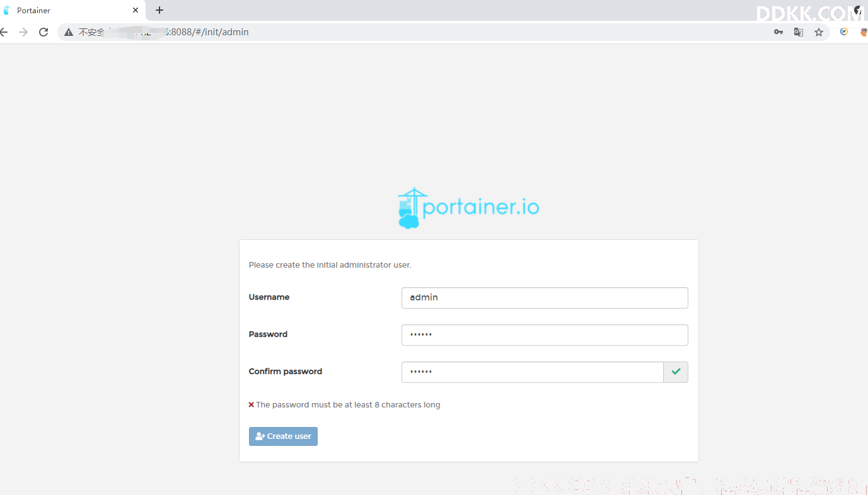This screenshot has height=495, width=868.
Task: Click the Create user button
Action: 283,436
